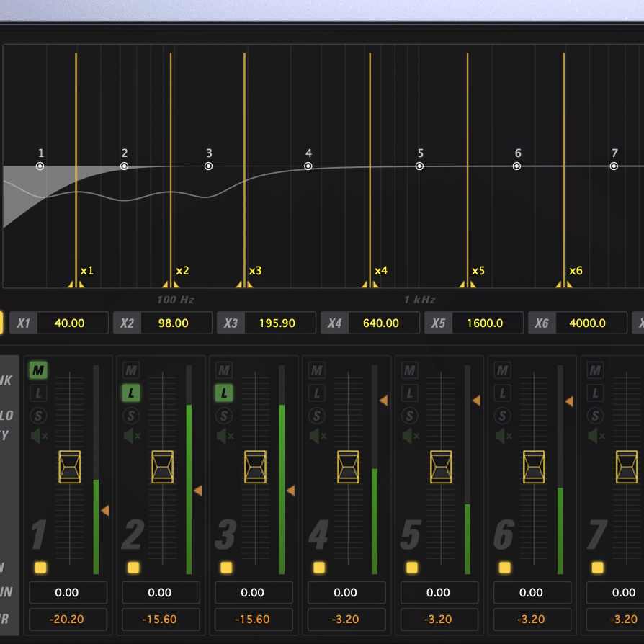
Task: Enable the M button on band 2
Action: [131, 370]
